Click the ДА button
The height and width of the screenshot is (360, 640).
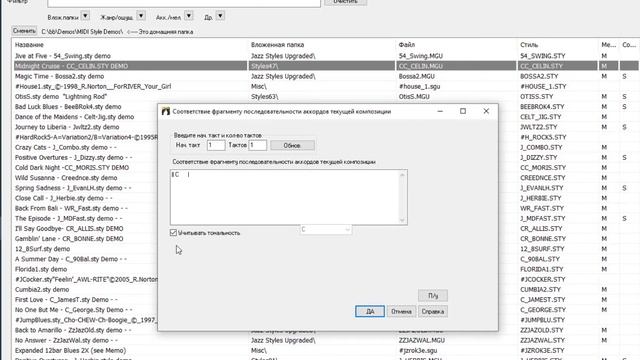[x=370, y=311]
